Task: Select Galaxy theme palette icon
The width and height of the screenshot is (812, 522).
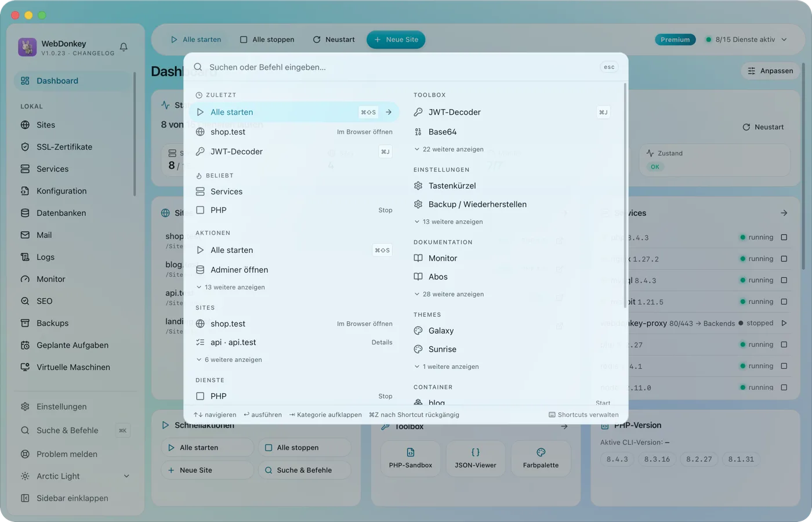Action: 418,331
